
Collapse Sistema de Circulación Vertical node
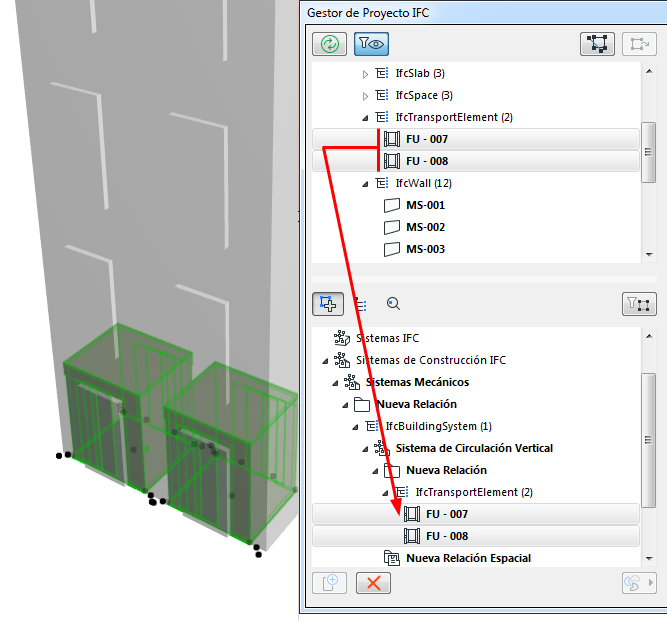(365, 449)
